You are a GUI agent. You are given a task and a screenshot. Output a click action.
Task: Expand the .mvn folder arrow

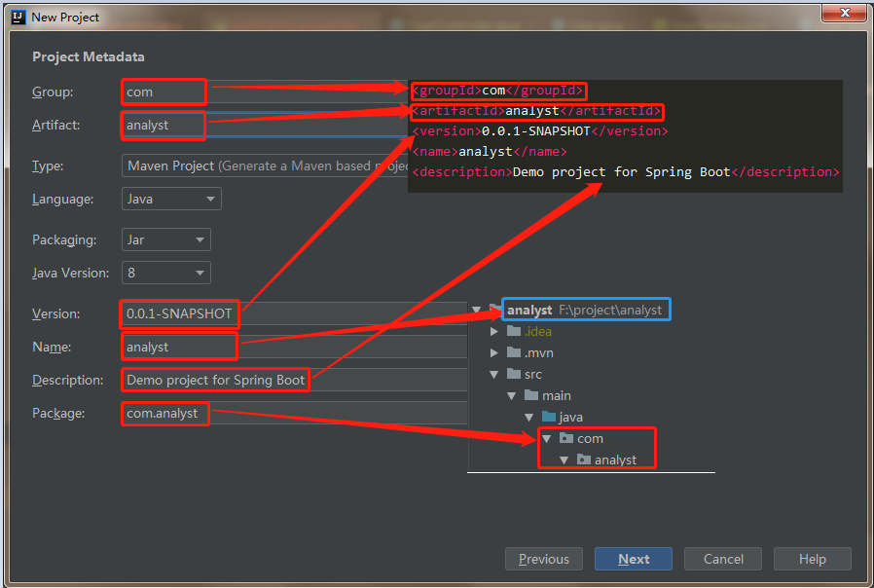point(493,352)
